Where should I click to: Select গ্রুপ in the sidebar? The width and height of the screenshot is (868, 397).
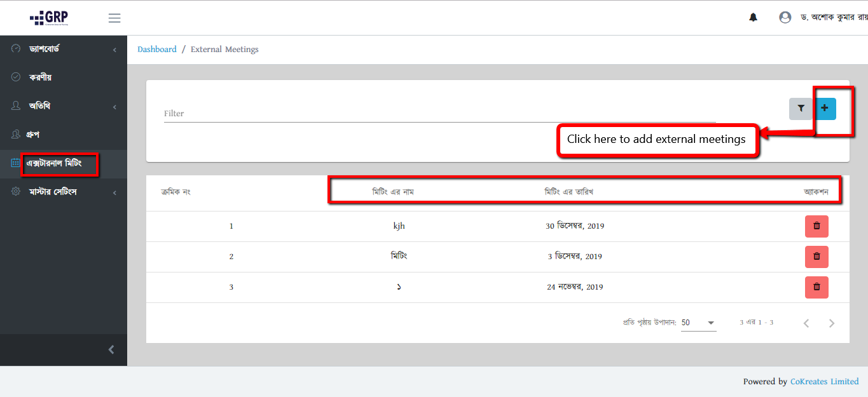tap(34, 135)
